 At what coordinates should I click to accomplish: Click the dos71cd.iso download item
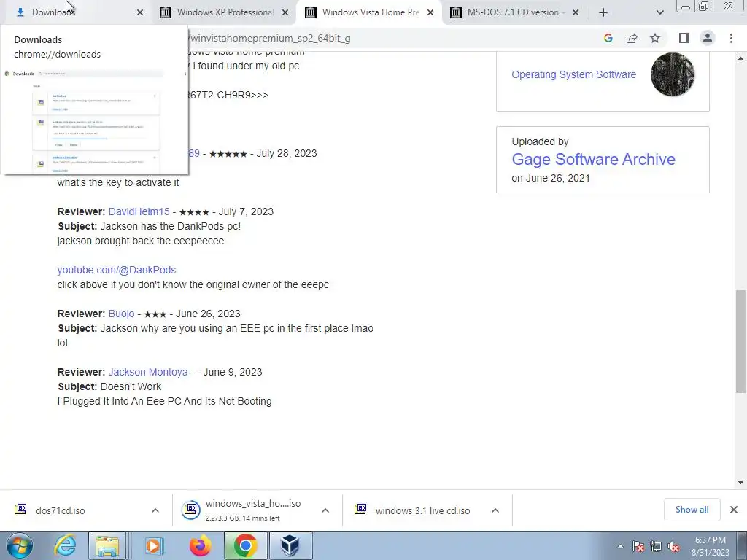[x=76, y=510]
